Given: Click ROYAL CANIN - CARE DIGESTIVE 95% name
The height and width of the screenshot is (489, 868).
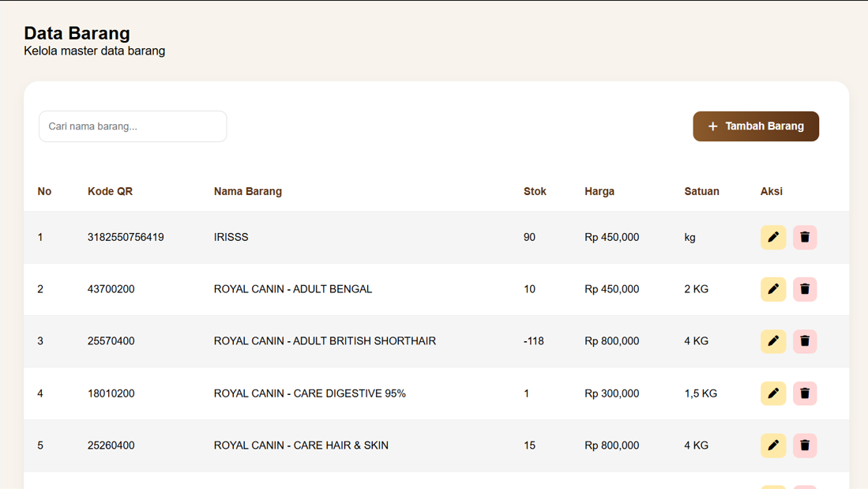Looking at the screenshot, I should pyautogui.click(x=310, y=393).
